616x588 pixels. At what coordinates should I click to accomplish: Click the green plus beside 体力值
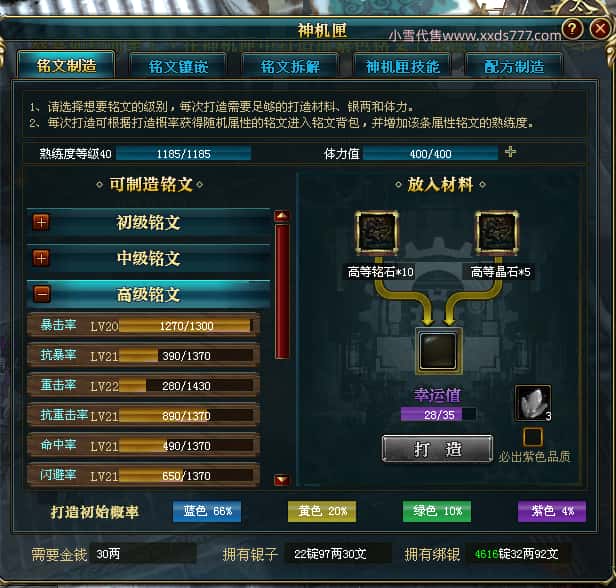click(510, 152)
